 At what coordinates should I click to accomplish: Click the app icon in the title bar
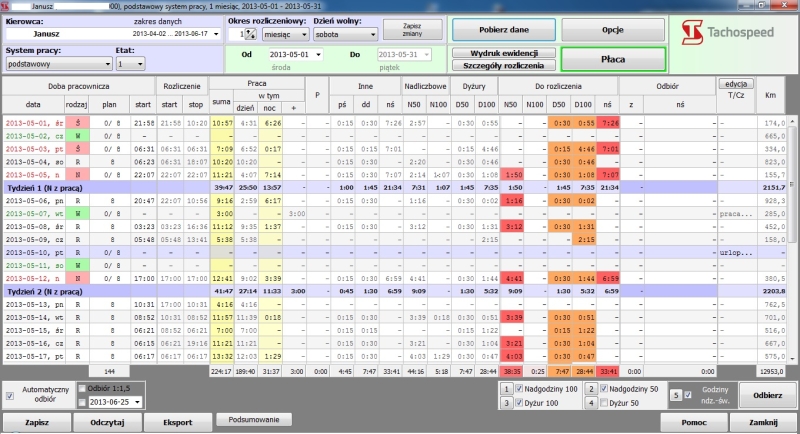(x=5, y=6)
